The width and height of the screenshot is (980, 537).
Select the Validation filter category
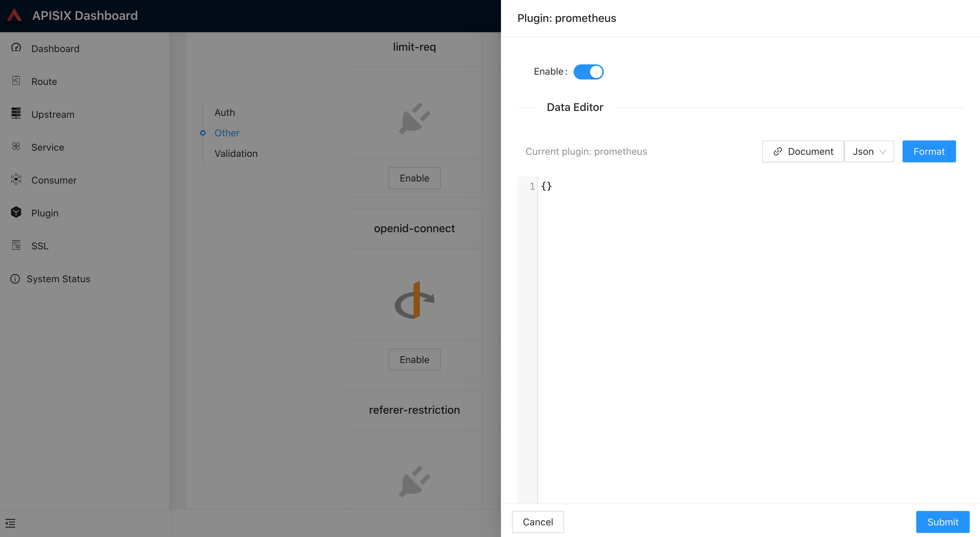236,153
